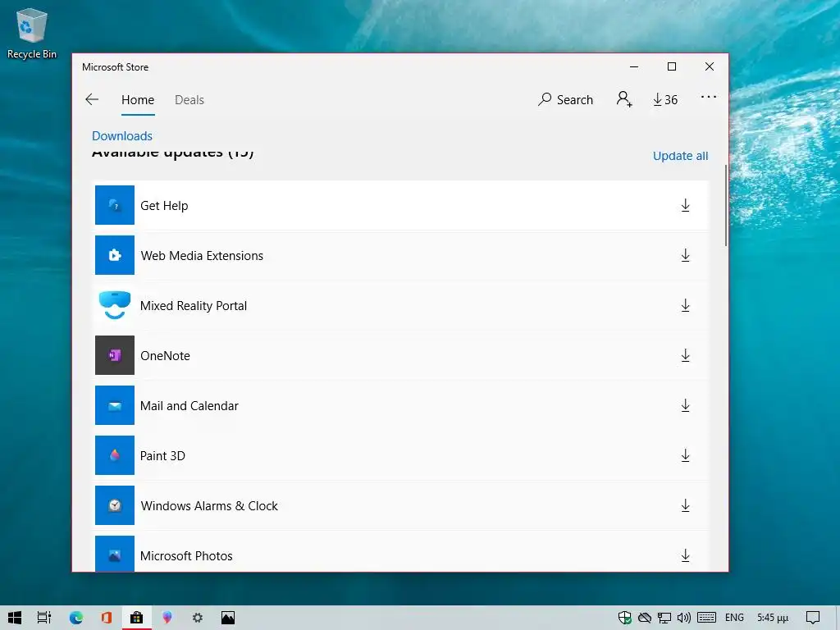Select the Mail and Calendar label
840x630 pixels.
coord(189,405)
